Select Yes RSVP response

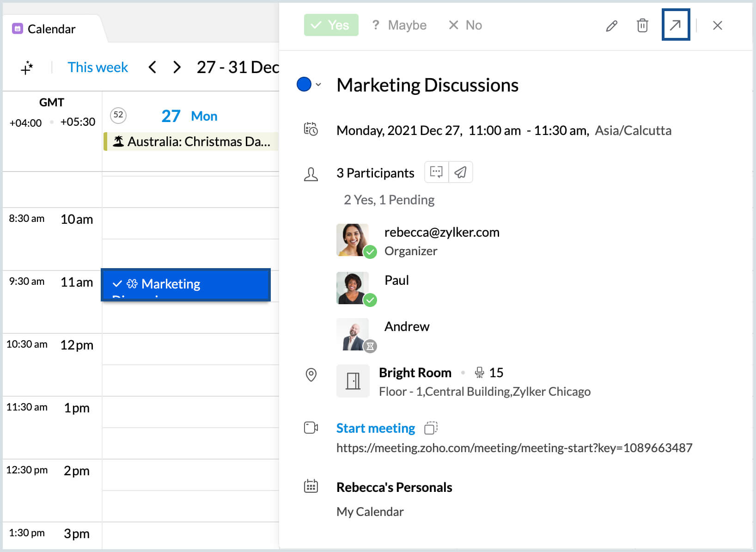331,25
